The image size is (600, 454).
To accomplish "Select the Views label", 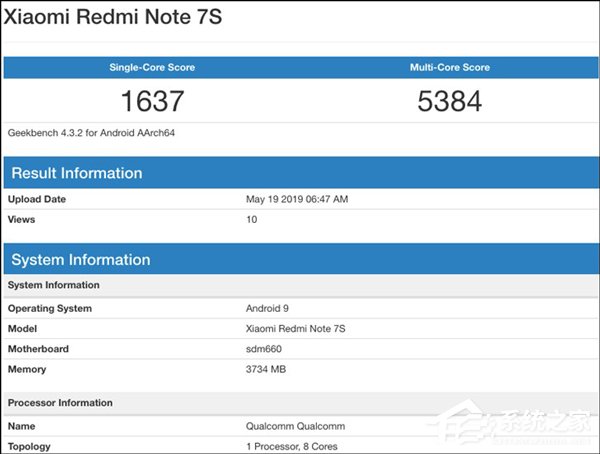I will coord(21,219).
